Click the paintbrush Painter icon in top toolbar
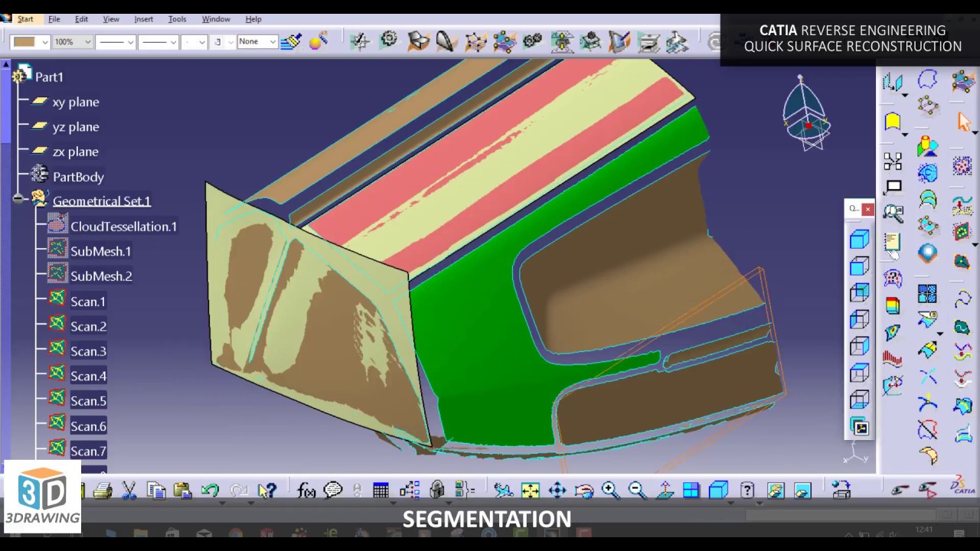 [291, 41]
